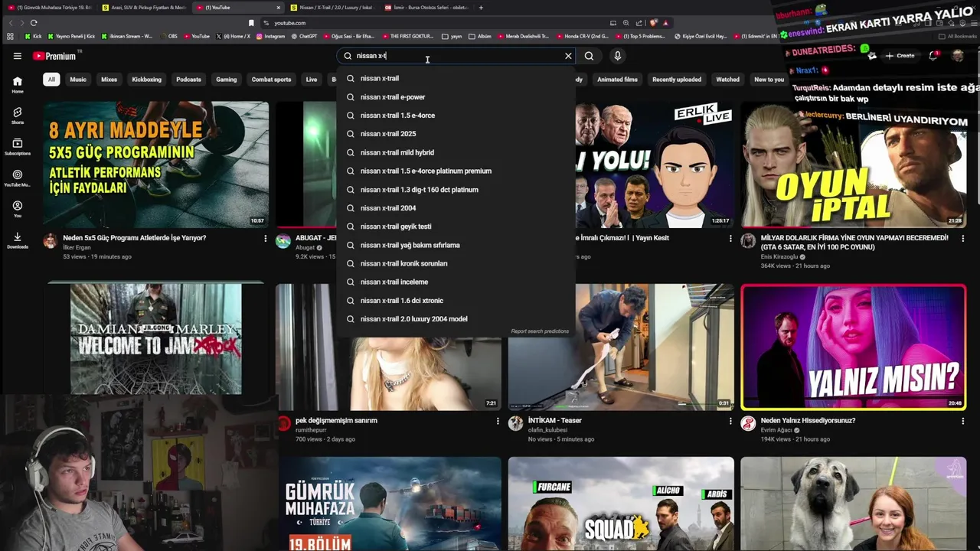Open the You page in sidebar
980x551 pixels.
click(x=18, y=210)
